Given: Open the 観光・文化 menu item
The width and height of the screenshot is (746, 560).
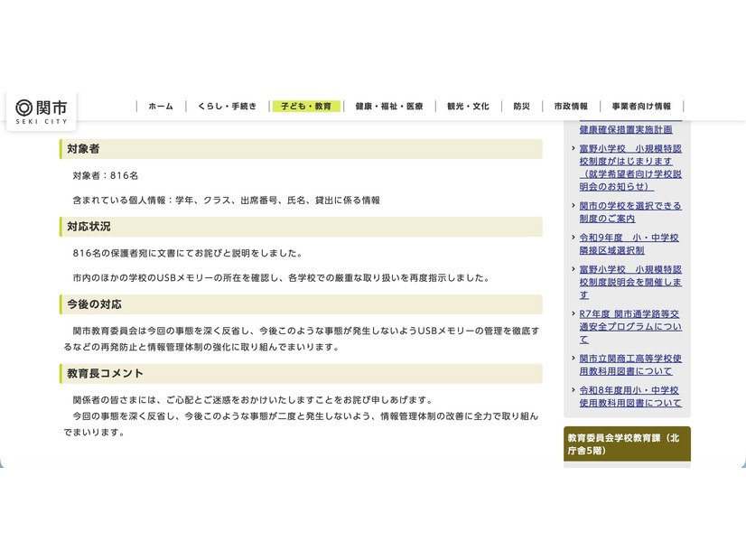Looking at the screenshot, I should tap(468, 106).
